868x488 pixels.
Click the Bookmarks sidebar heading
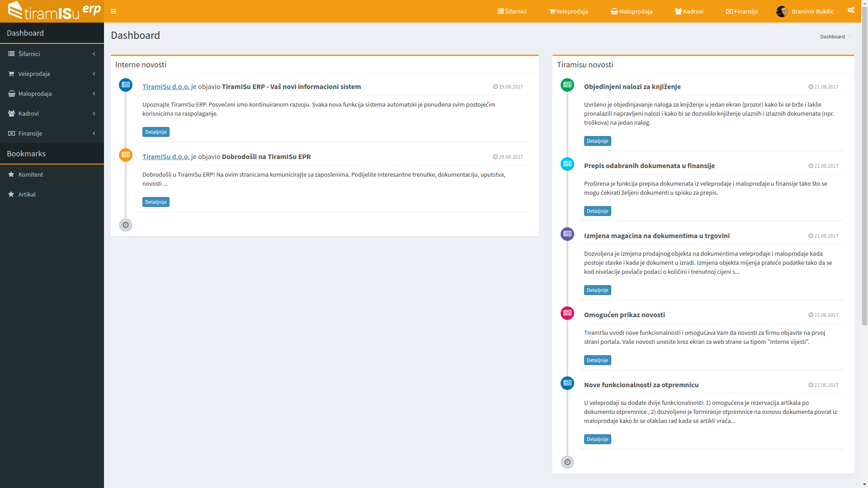(26, 154)
